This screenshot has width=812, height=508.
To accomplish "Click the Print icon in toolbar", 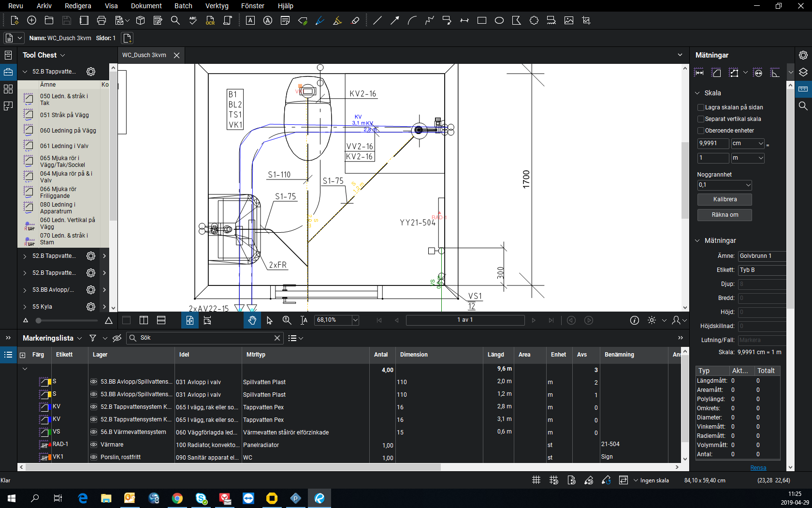I will coord(101,20).
